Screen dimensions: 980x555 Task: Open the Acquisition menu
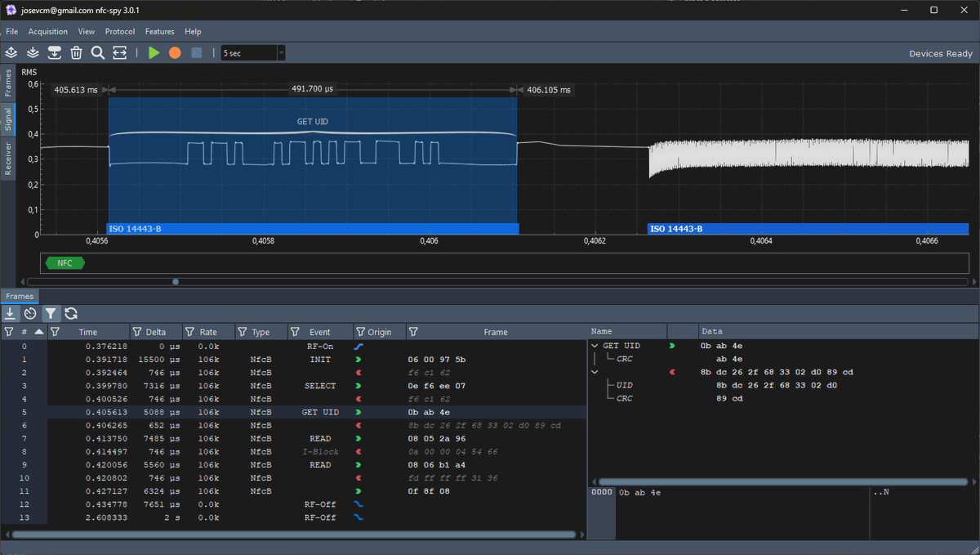tap(47, 32)
